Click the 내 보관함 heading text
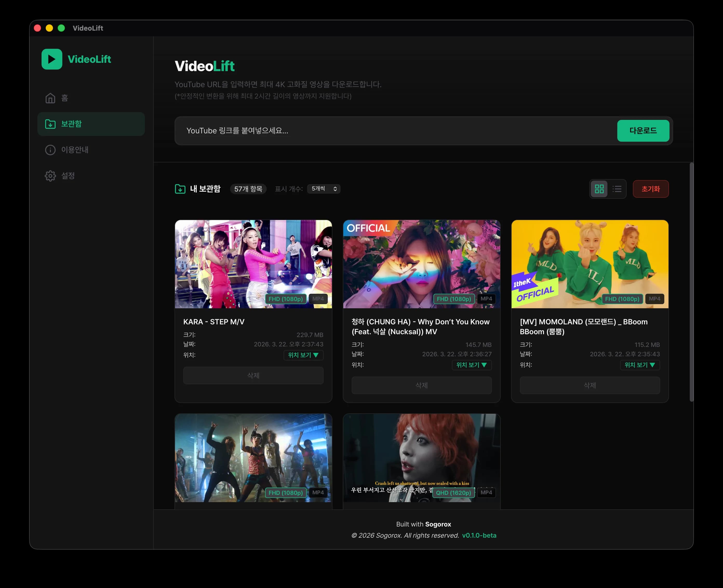Image resolution: width=723 pixels, height=588 pixels. pyautogui.click(x=205, y=189)
